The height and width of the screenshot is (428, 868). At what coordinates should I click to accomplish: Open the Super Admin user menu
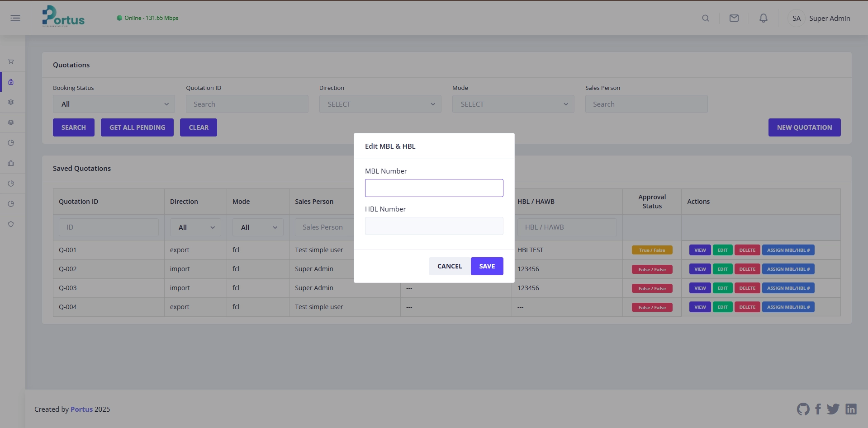(x=820, y=19)
